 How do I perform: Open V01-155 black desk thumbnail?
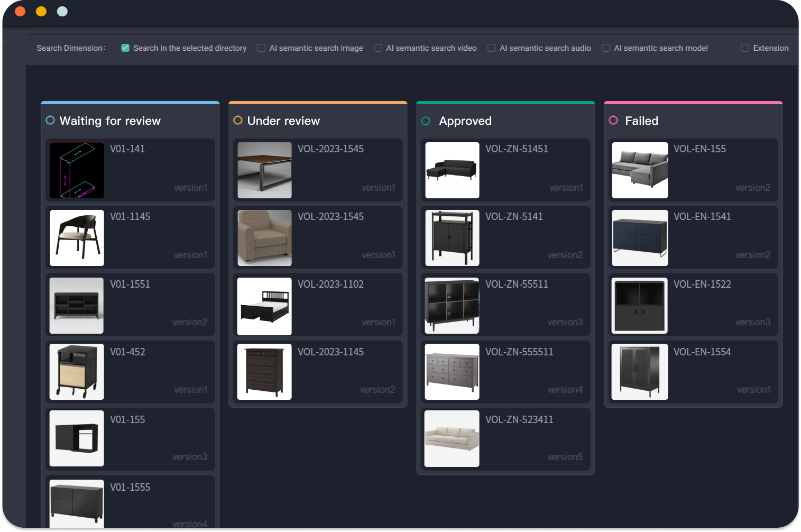point(77,438)
